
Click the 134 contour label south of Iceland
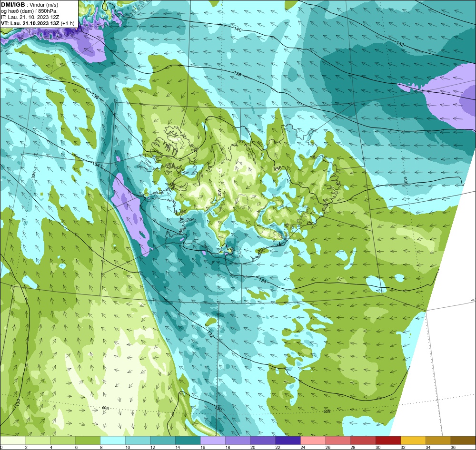point(263,281)
